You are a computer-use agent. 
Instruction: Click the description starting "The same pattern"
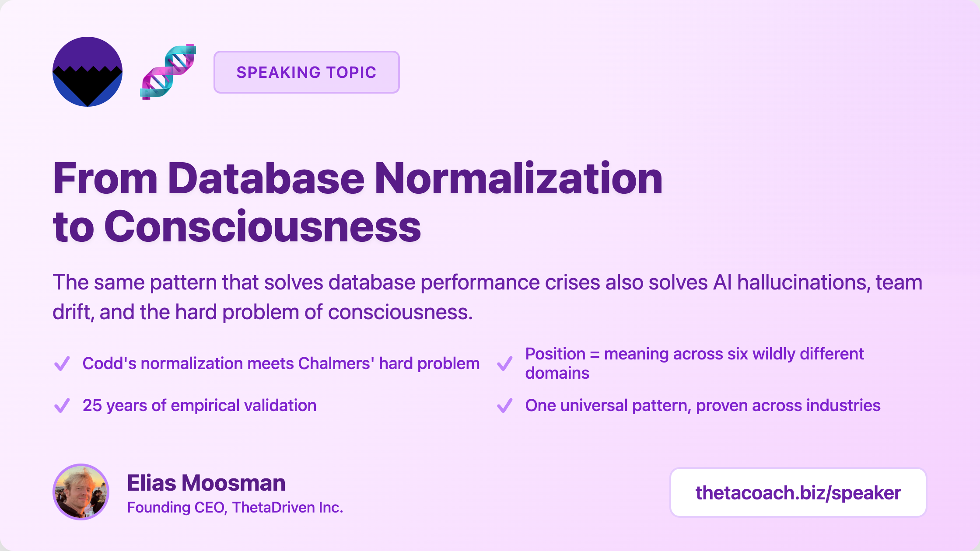click(487, 282)
